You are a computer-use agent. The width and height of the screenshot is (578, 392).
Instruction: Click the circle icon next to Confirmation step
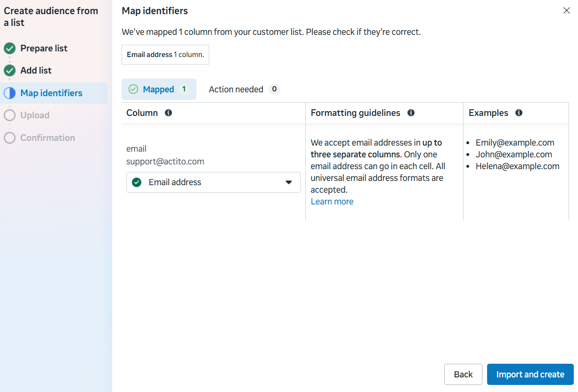pos(10,138)
